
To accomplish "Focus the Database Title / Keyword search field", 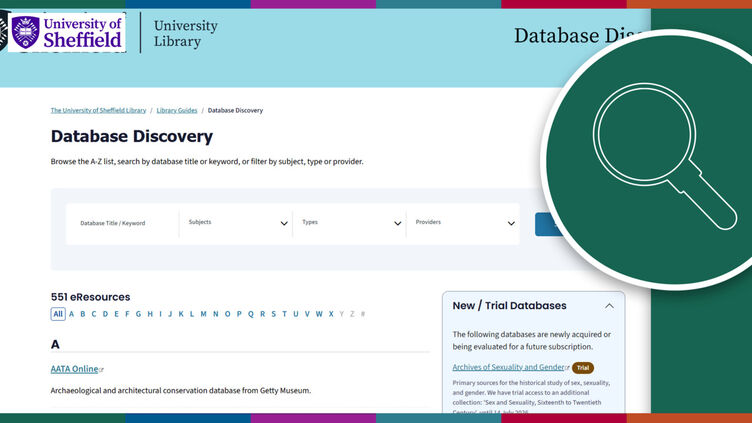I will 122,223.
